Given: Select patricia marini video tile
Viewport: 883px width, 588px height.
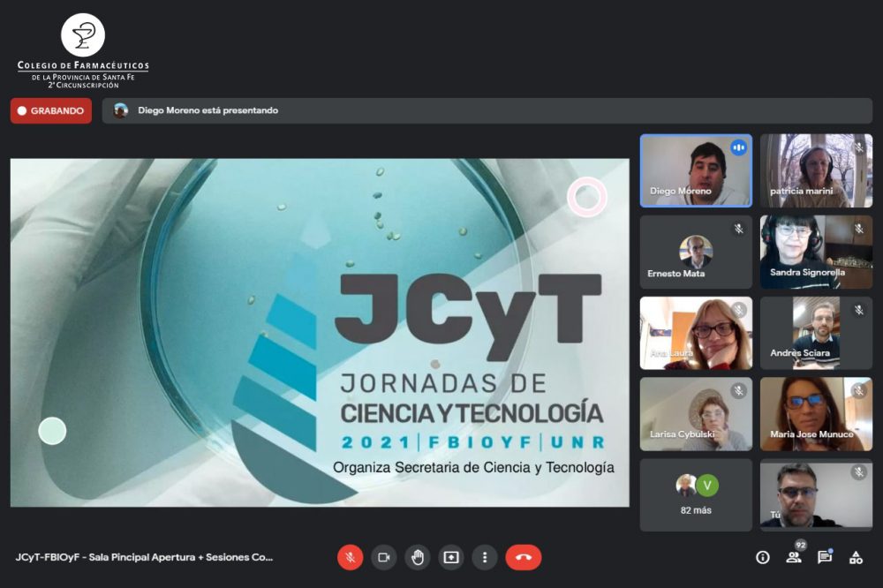Looking at the screenshot, I should tap(816, 170).
